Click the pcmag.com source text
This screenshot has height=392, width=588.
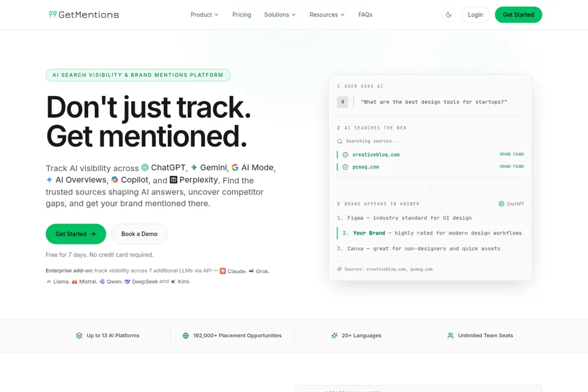[366, 167]
